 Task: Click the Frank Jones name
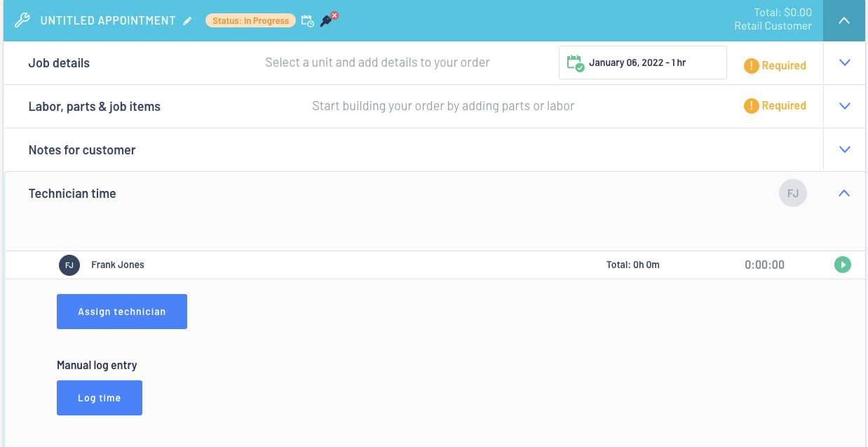click(118, 265)
